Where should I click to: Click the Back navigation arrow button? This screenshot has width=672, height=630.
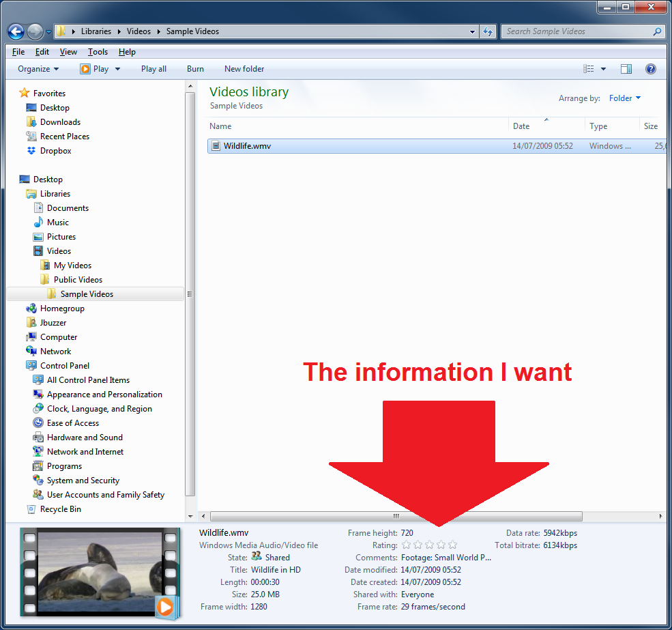pos(16,31)
